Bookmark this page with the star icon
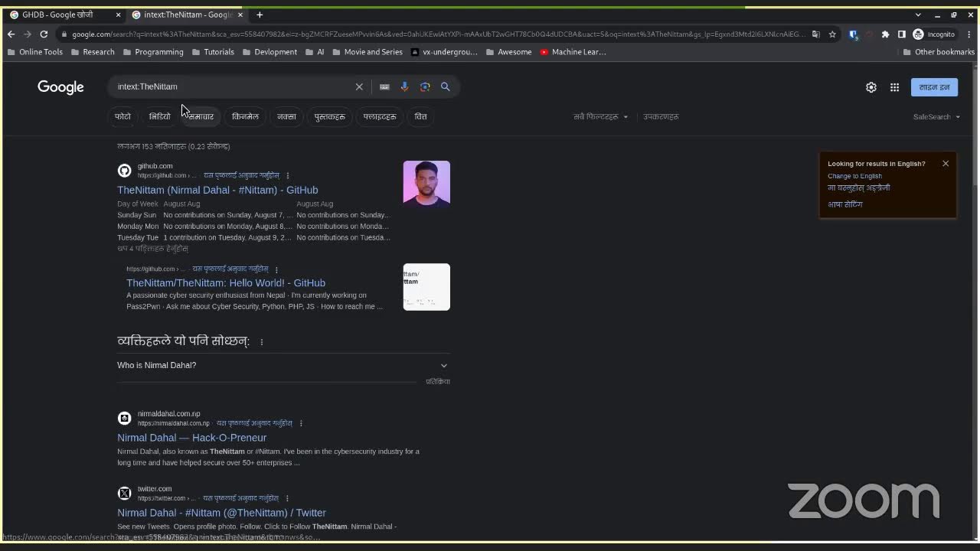 [x=832, y=34]
